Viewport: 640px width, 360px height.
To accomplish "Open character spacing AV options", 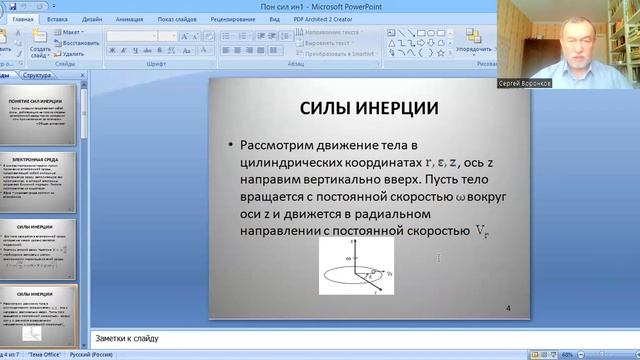I will (x=172, y=50).
